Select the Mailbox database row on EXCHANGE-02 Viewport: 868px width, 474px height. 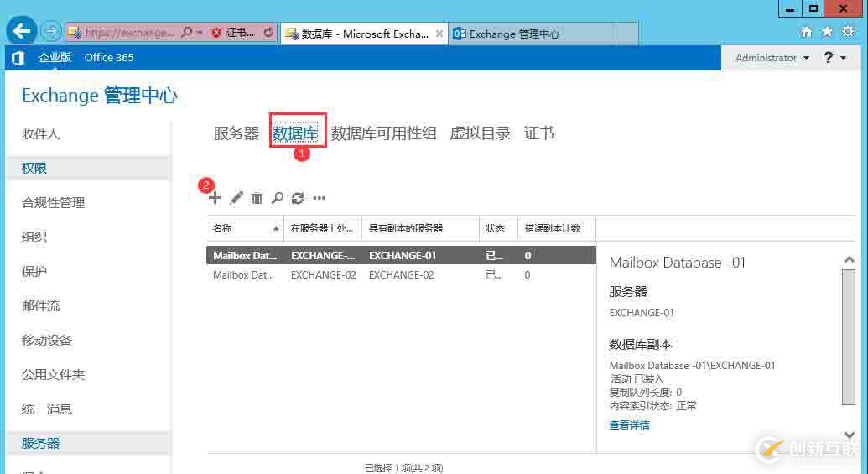[x=402, y=274]
